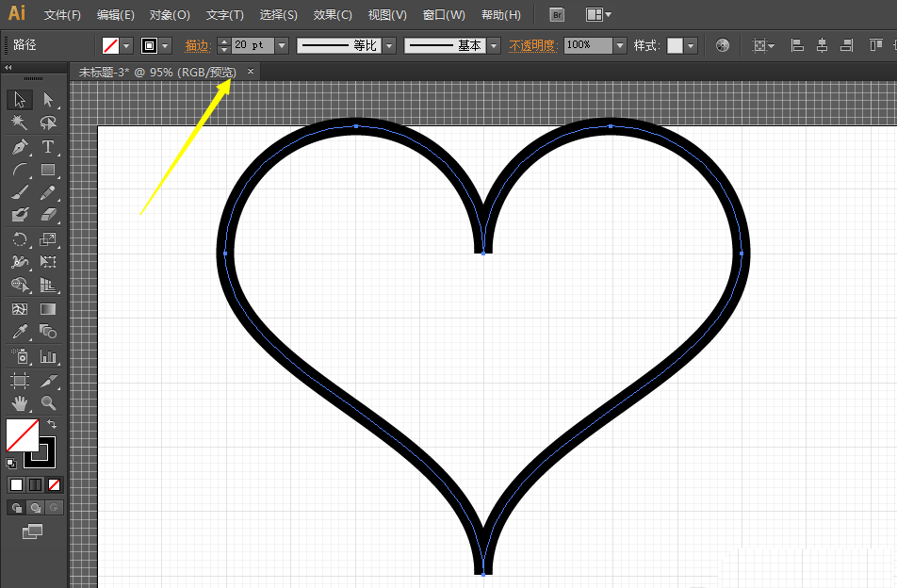Choose the Shape Builder tool
Screen dimensions: 897x588
[20, 285]
